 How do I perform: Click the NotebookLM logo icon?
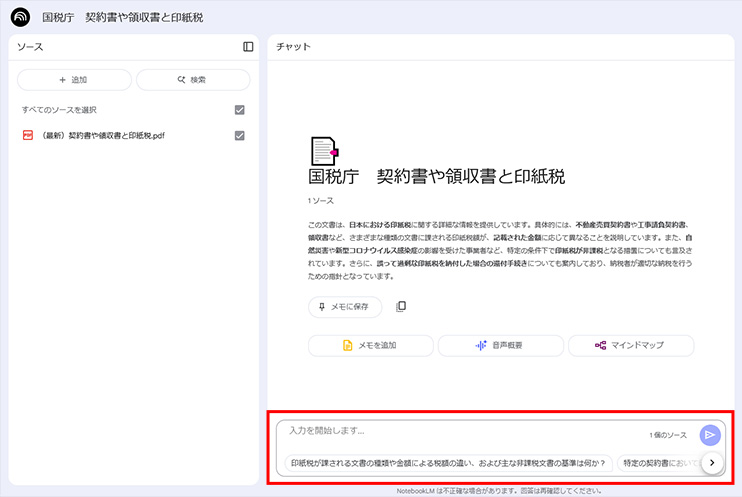click(20, 18)
